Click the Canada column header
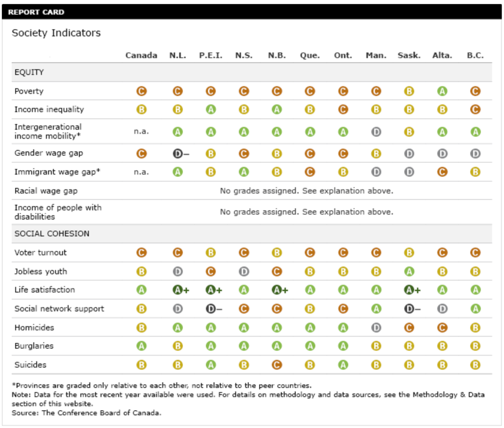 (x=141, y=55)
